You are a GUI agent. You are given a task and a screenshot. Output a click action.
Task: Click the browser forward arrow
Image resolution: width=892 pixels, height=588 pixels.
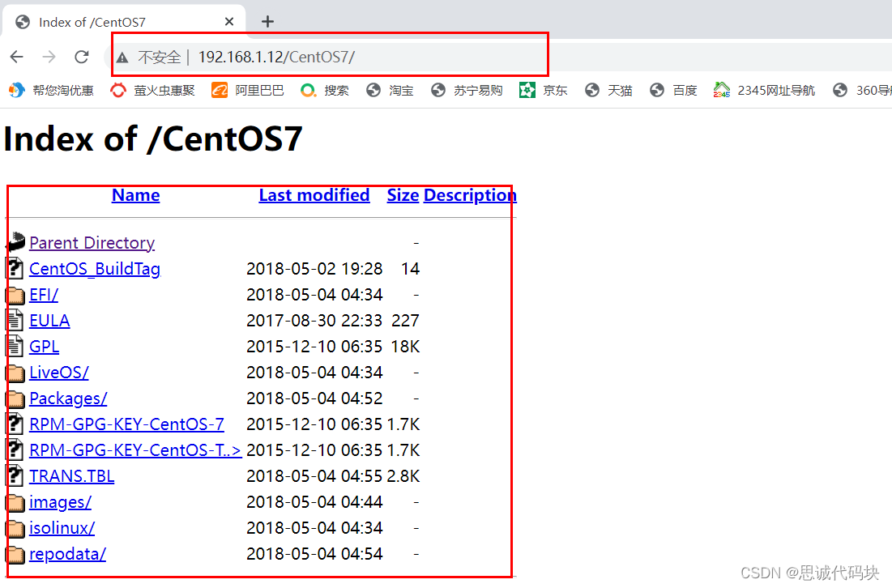tap(49, 57)
